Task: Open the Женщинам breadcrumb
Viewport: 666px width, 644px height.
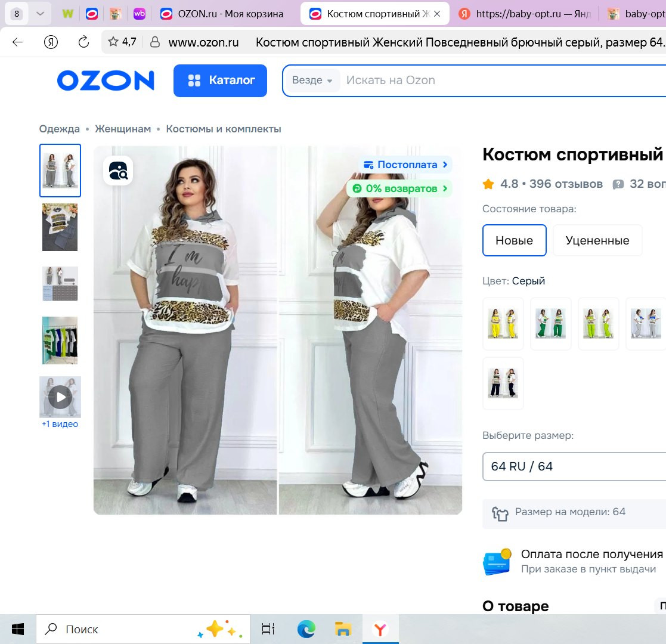Action: (123, 129)
